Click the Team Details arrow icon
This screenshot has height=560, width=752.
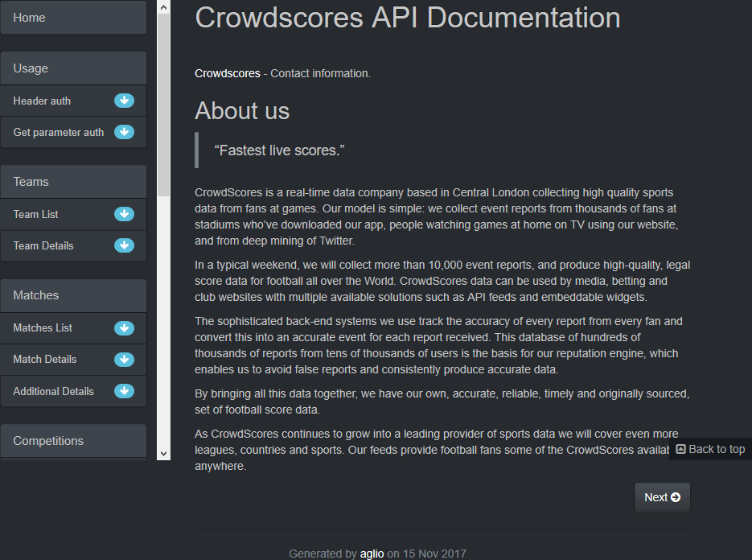[x=124, y=245]
